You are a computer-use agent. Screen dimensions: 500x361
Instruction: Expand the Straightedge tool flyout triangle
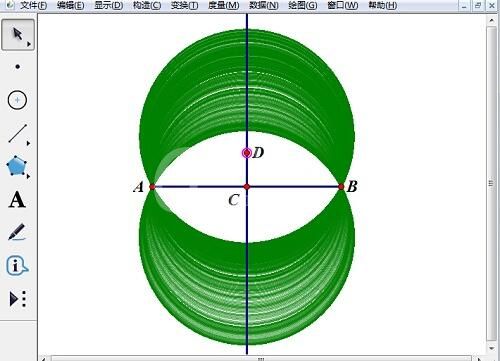pos(28,143)
